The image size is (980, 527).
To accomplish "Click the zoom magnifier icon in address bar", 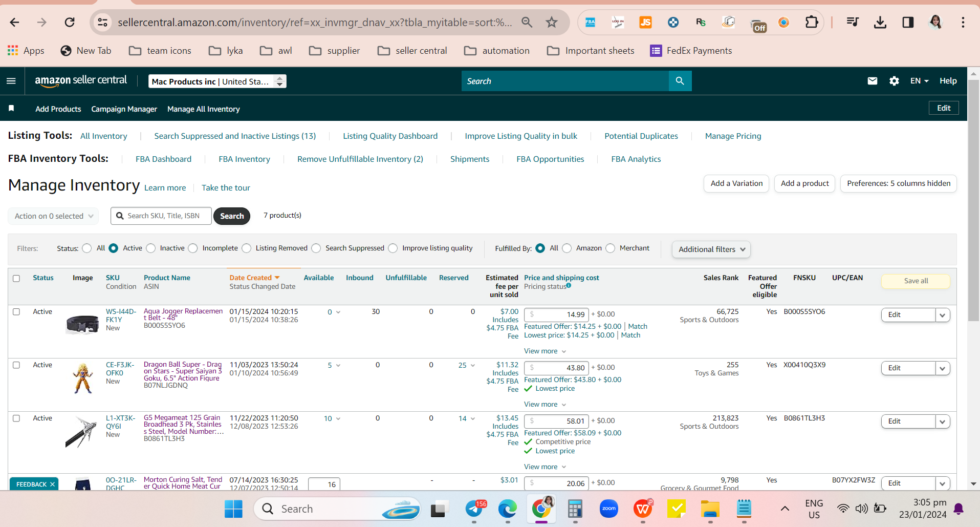I will tap(527, 22).
